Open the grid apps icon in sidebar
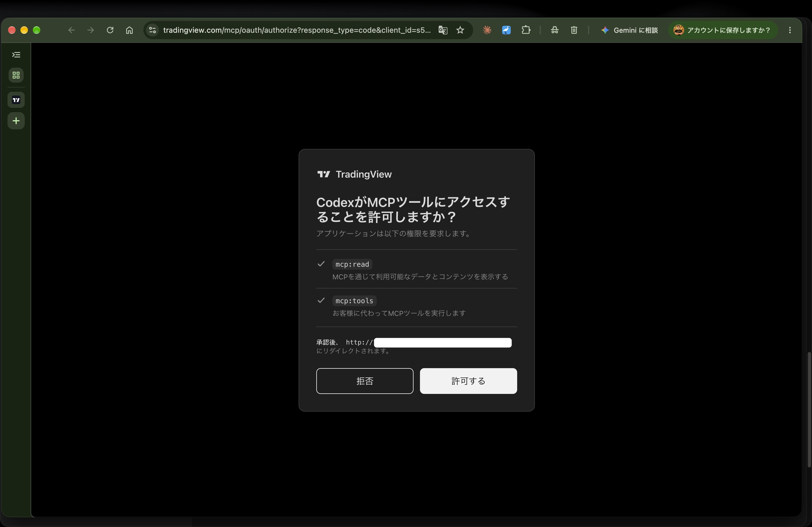 [16, 75]
